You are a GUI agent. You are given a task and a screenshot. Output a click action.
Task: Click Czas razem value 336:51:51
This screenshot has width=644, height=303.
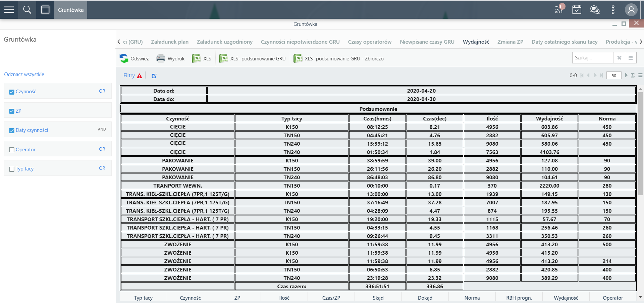(x=377, y=286)
